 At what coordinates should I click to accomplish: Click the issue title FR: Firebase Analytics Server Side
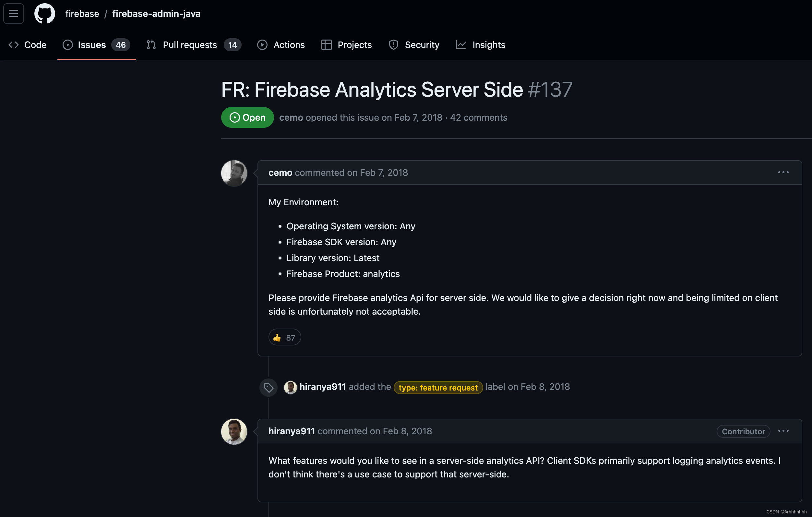point(372,90)
